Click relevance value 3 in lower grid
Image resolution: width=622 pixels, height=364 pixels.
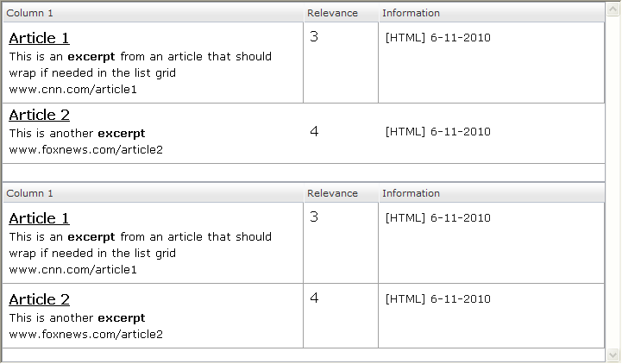click(x=314, y=217)
